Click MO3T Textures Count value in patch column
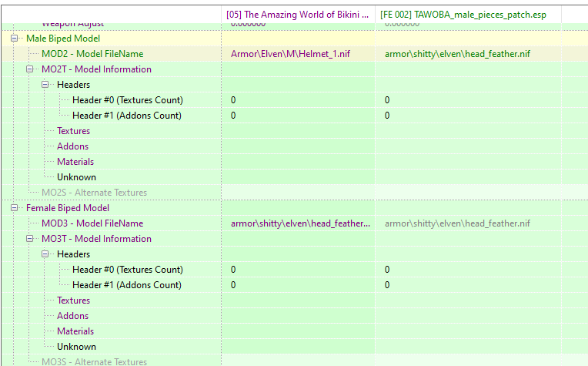Screen dimensions: 588x366 coord(387,270)
